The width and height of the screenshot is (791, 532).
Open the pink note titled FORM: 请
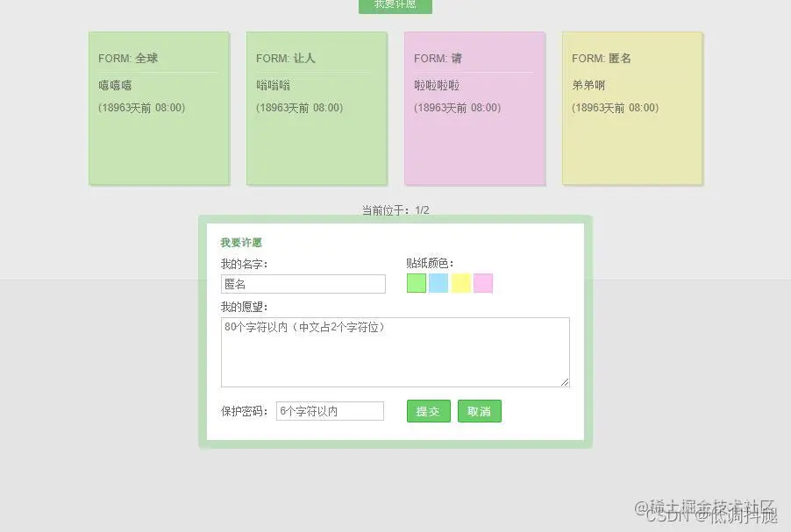coord(474,108)
